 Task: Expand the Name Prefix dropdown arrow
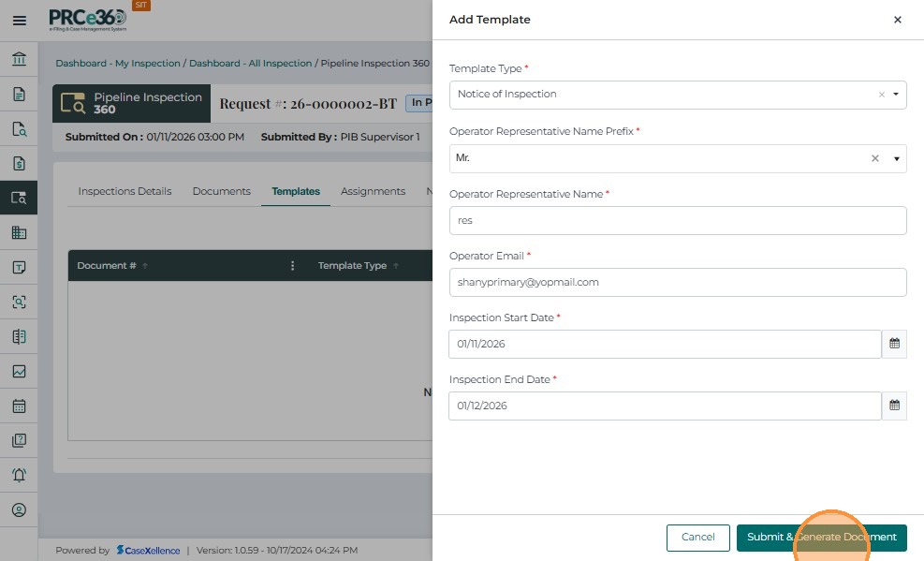point(897,159)
